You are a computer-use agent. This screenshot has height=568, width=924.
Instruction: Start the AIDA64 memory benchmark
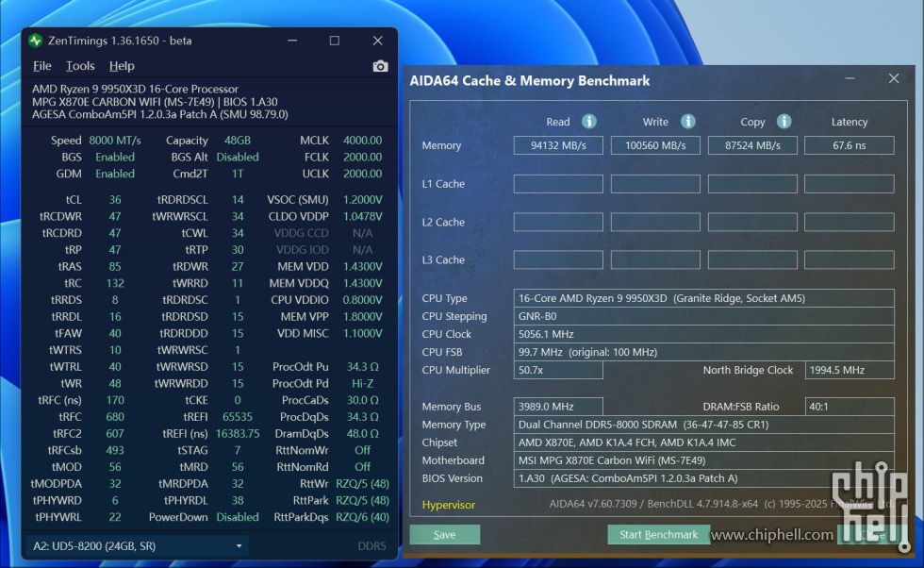point(658,534)
